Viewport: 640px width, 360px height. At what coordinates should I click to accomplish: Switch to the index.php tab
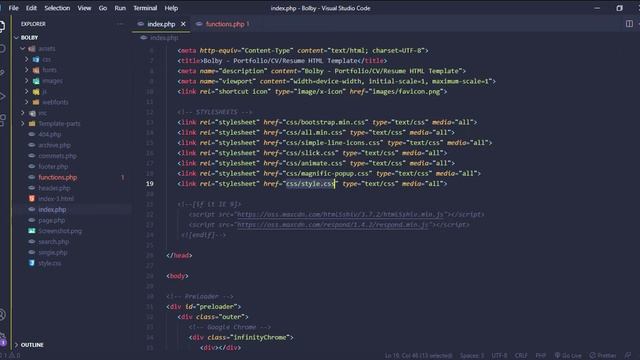[161, 24]
